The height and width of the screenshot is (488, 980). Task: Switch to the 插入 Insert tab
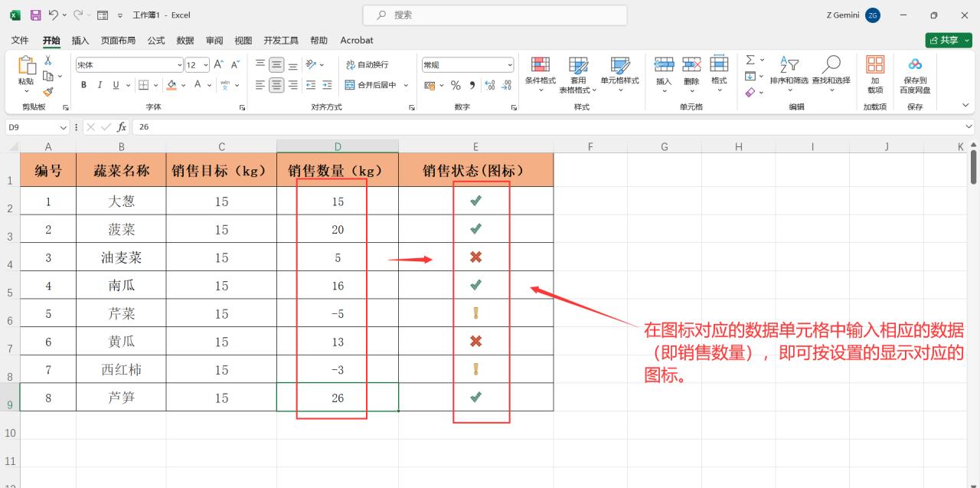[x=80, y=40]
